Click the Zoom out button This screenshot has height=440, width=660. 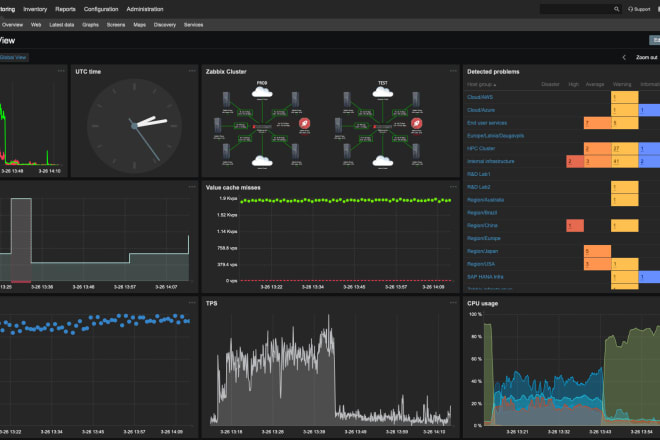point(647,57)
